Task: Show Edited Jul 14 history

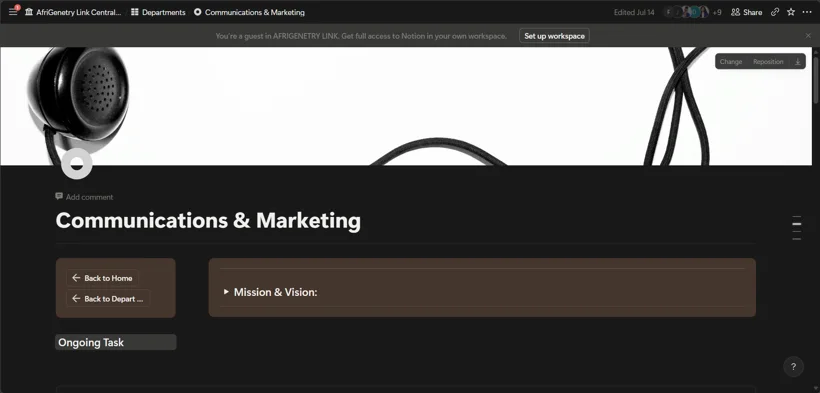Action: (634, 12)
